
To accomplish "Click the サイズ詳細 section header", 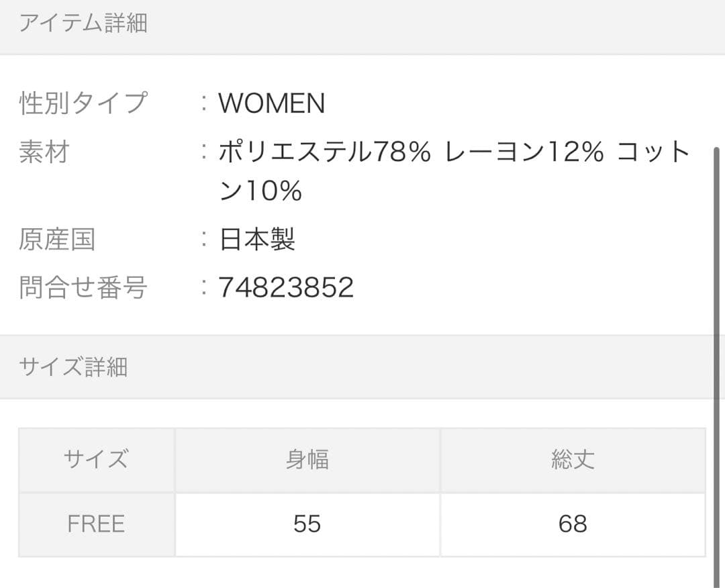I will (73, 367).
